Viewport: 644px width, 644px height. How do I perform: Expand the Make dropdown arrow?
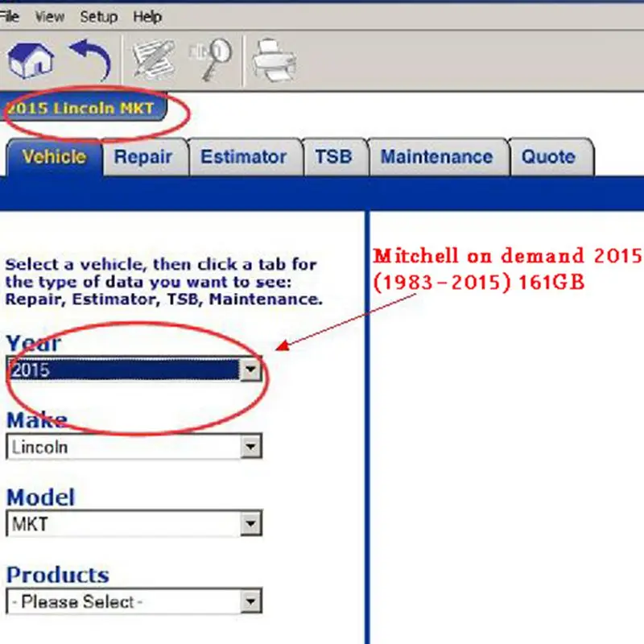[x=250, y=447]
